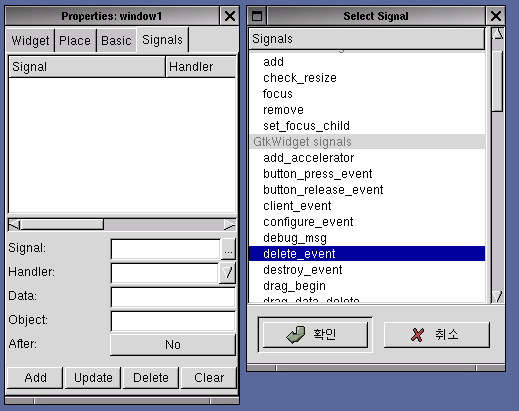
Task: Confirm selection with the 확인 button
Action: click(x=315, y=334)
